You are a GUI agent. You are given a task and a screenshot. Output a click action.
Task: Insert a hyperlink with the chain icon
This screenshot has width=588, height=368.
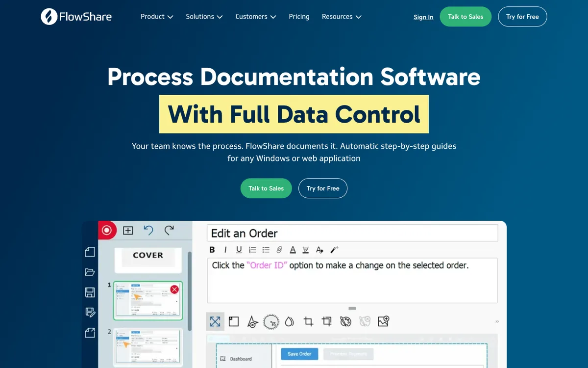point(279,250)
